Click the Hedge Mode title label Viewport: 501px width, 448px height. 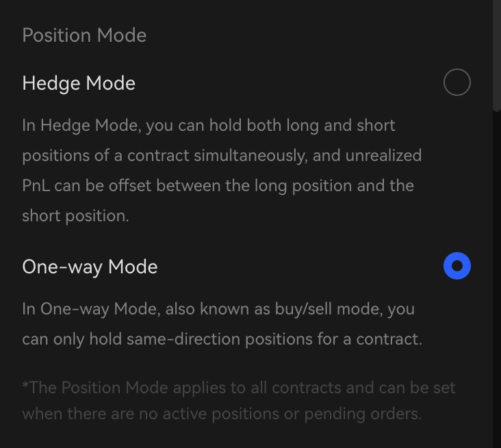[x=79, y=84]
